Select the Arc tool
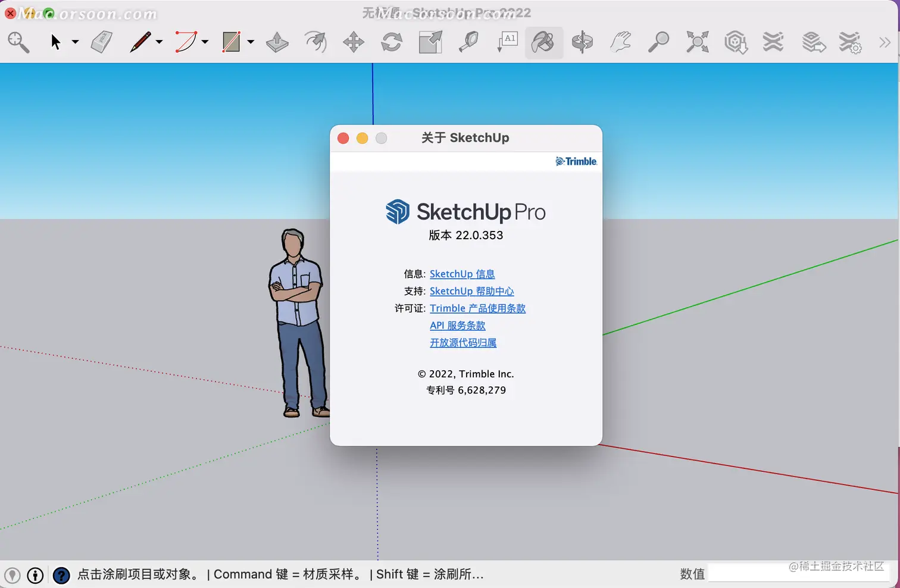900x588 pixels. pyautogui.click(x=186, y=42)
